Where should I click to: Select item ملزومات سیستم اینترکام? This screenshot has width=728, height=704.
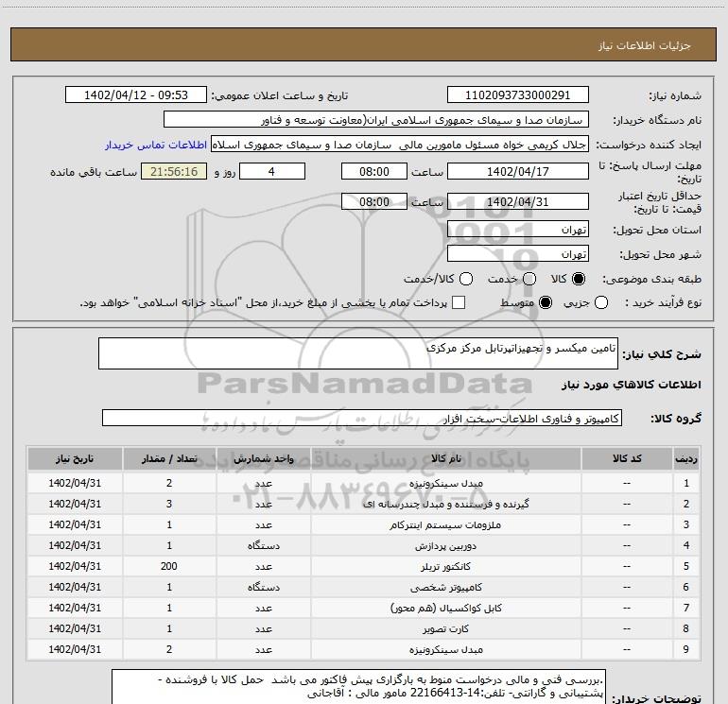tap(445, 524)
